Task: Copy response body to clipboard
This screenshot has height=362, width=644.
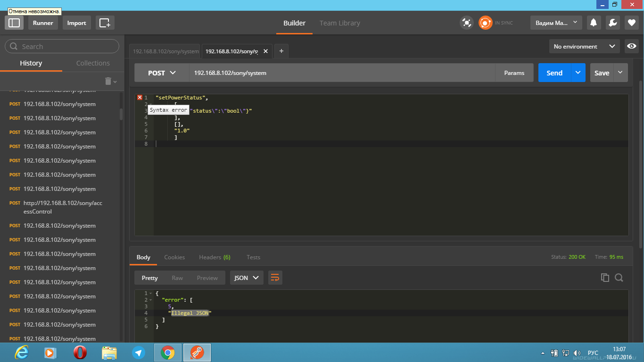Action: tap(605, 278)
